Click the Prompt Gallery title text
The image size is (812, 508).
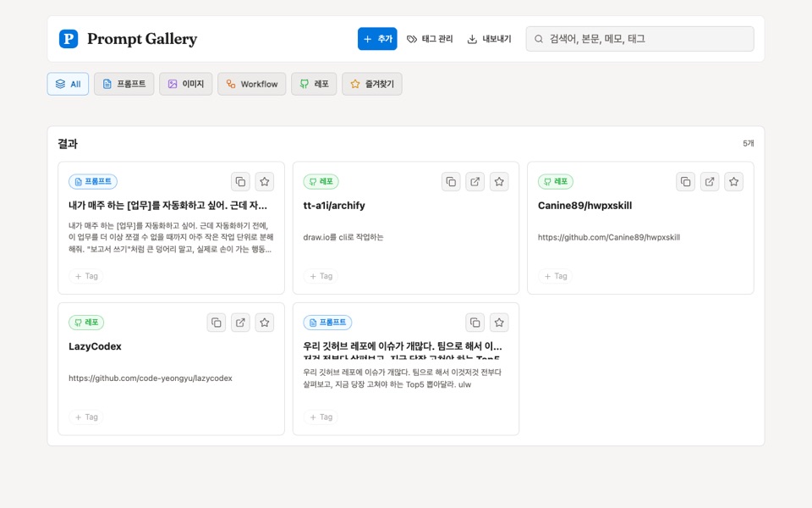pyautogui.click(x=142, y=39)
